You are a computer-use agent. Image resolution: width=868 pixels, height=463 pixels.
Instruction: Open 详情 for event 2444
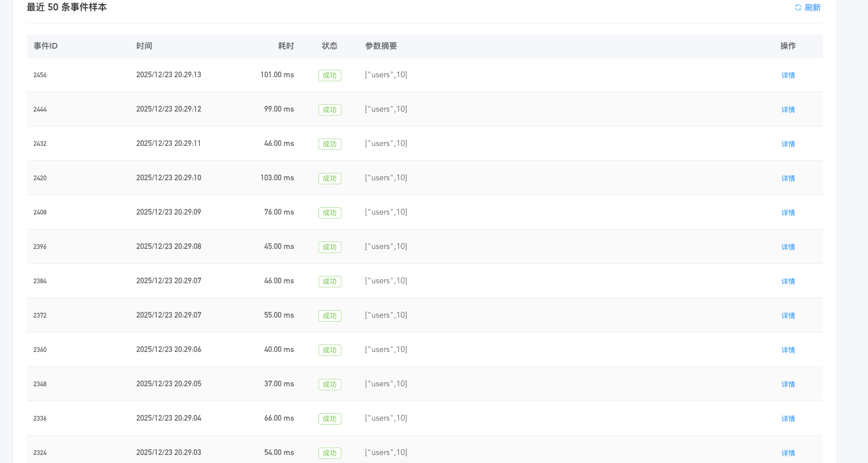[x=788, y=109]
